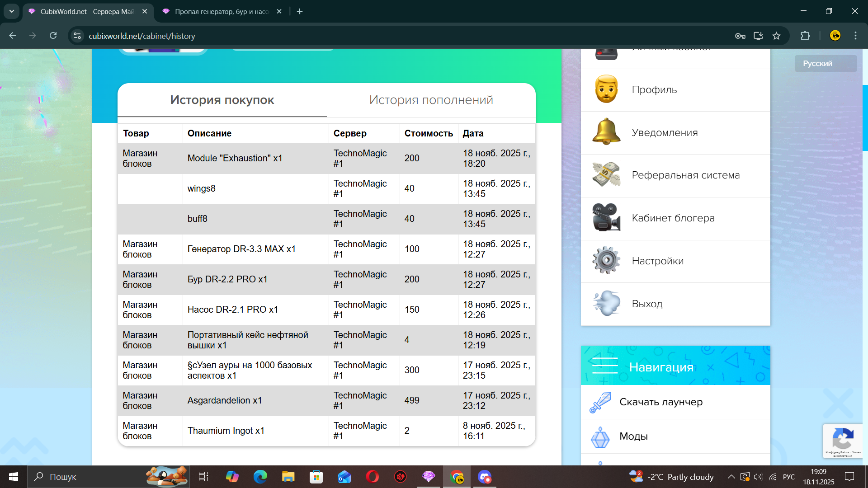Click the bearded man Profile icon
The width and height of the screenshot is (868, 488).
(x=606, y=89)
